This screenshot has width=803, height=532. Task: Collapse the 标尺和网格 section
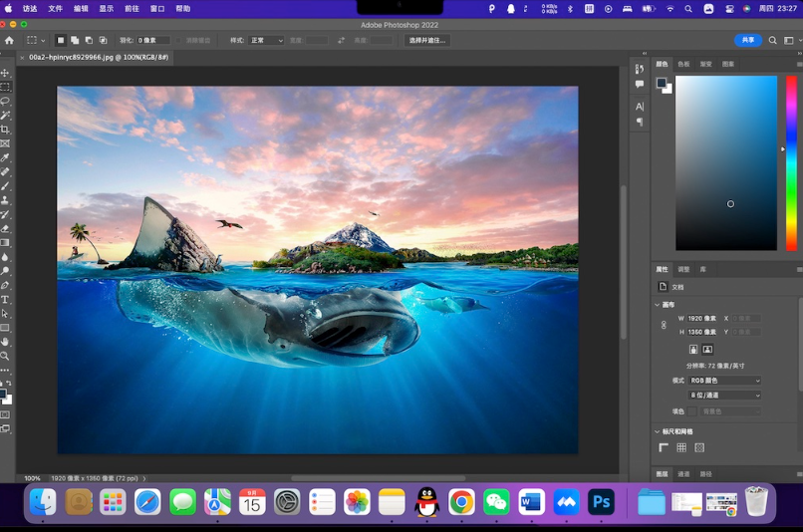point(658,431)
